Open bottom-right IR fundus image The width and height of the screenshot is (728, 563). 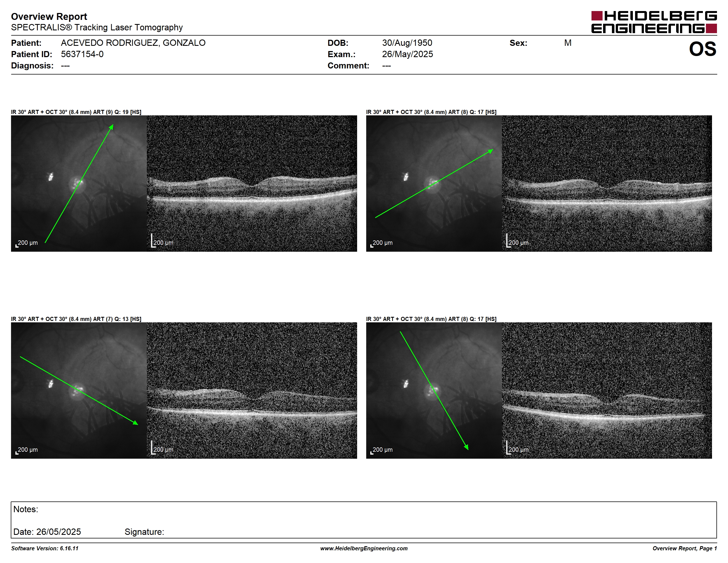pyautogui.click(x=434, y=390)
